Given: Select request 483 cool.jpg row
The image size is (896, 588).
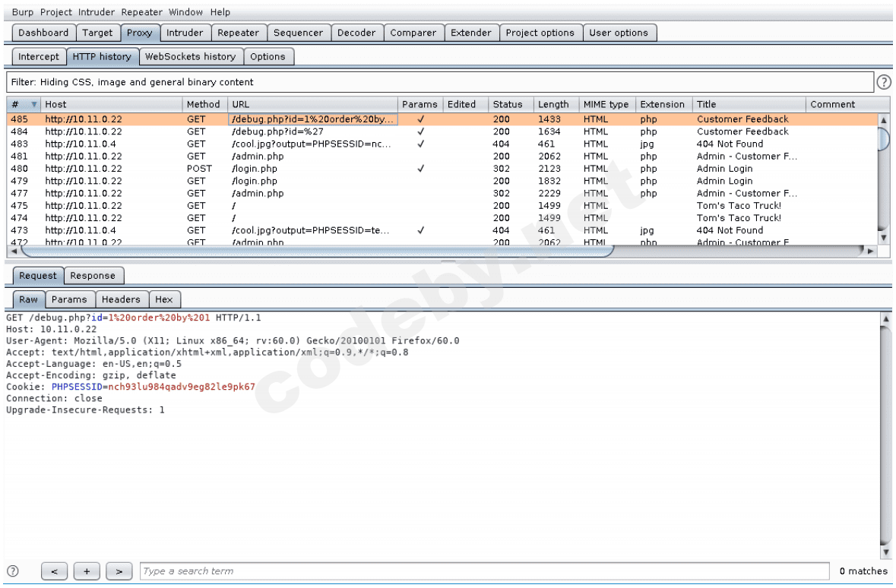Looking at the screenshot, I should pos(442,144).
